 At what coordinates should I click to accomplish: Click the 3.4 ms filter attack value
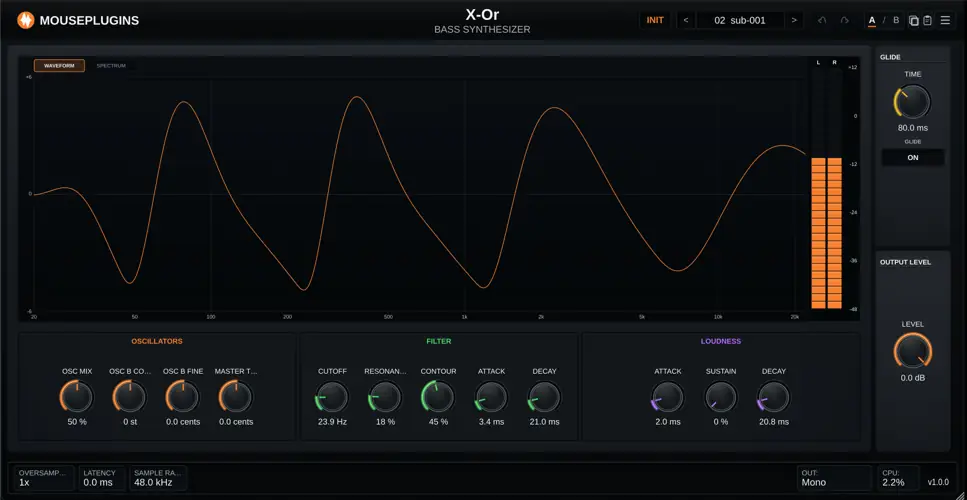492,422
